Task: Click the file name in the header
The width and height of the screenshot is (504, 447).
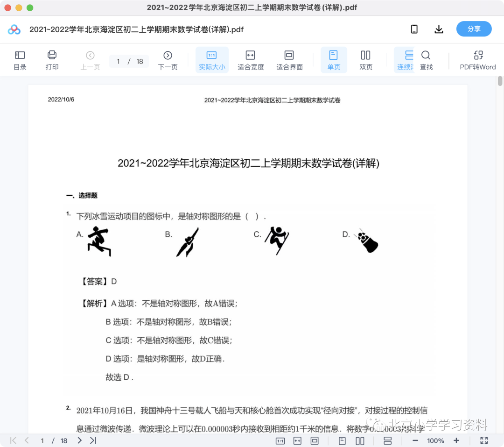Action: 136,29
